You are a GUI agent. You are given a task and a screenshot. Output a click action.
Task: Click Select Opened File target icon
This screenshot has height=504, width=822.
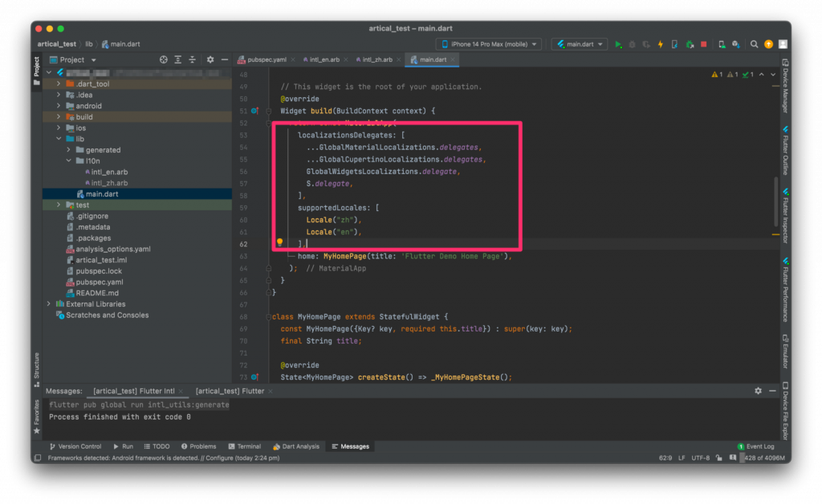pos(164,59)
